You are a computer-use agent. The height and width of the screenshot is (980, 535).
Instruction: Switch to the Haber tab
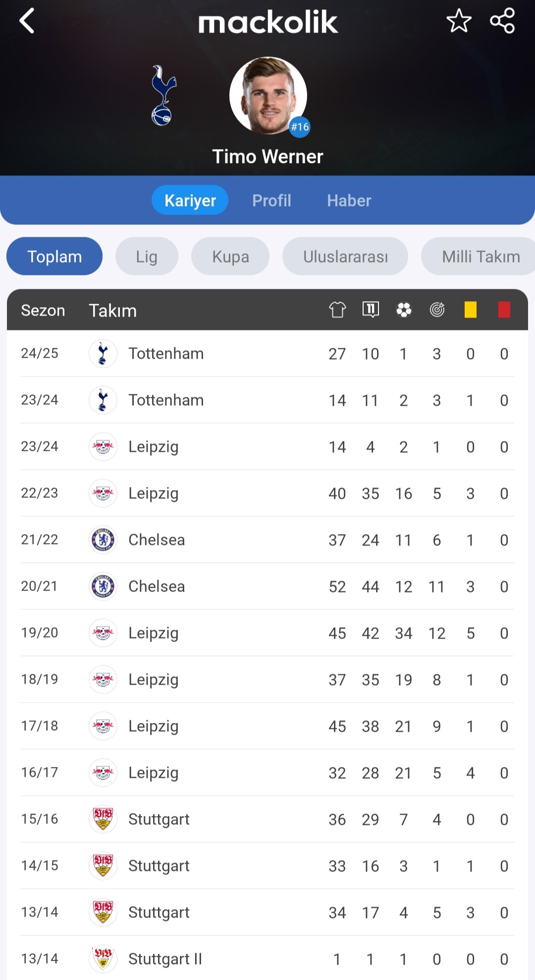(349, 200)
